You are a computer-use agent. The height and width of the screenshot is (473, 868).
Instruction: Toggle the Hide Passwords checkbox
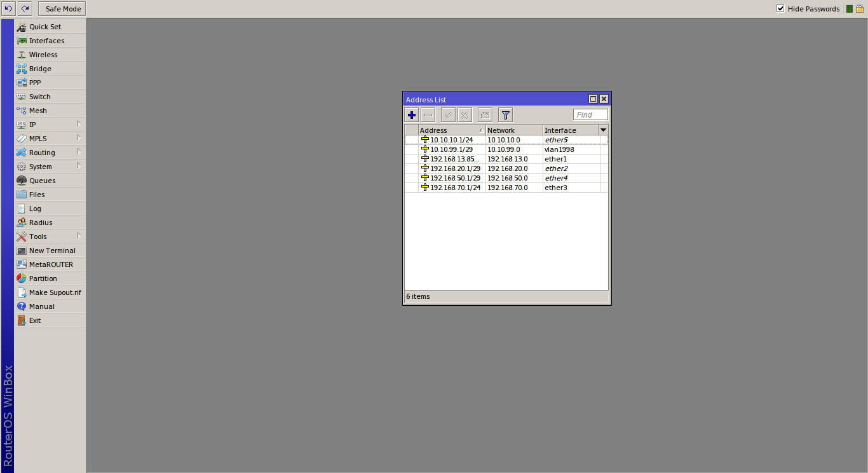[x=780, y=9]
